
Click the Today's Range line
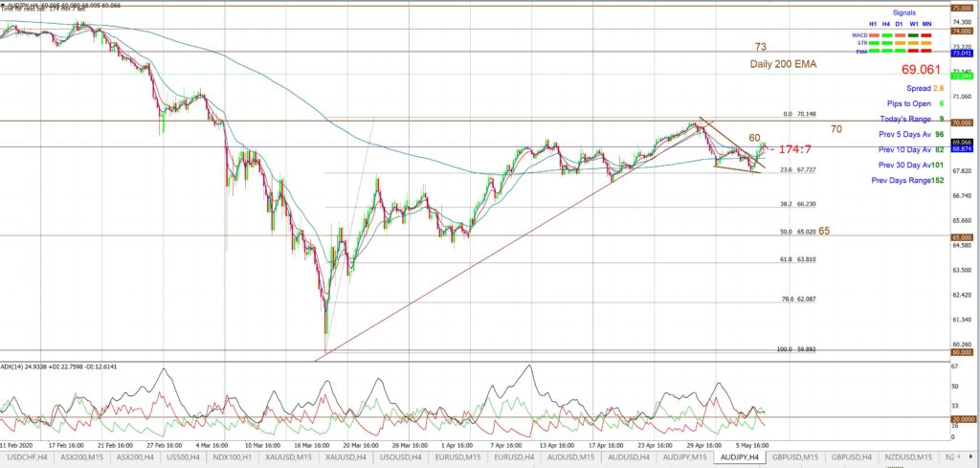pyautogui.click(x=912, y=120)
